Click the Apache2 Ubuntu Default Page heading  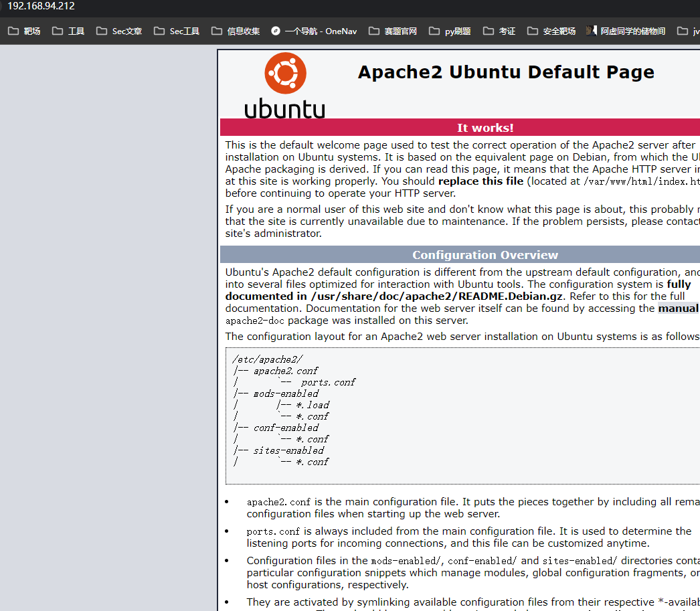pyautogui.click(x=506, y=72)
